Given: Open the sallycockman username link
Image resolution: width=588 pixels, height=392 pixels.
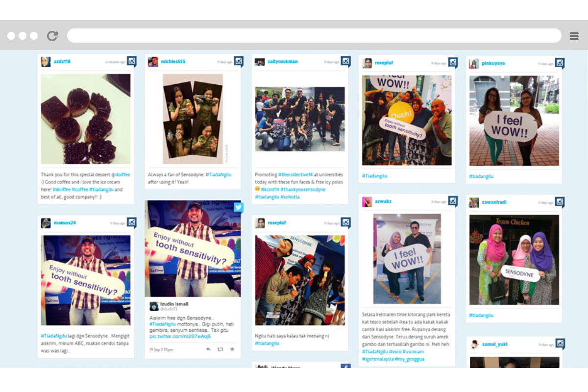Looking at the screenshot, I should coord(283,62).
